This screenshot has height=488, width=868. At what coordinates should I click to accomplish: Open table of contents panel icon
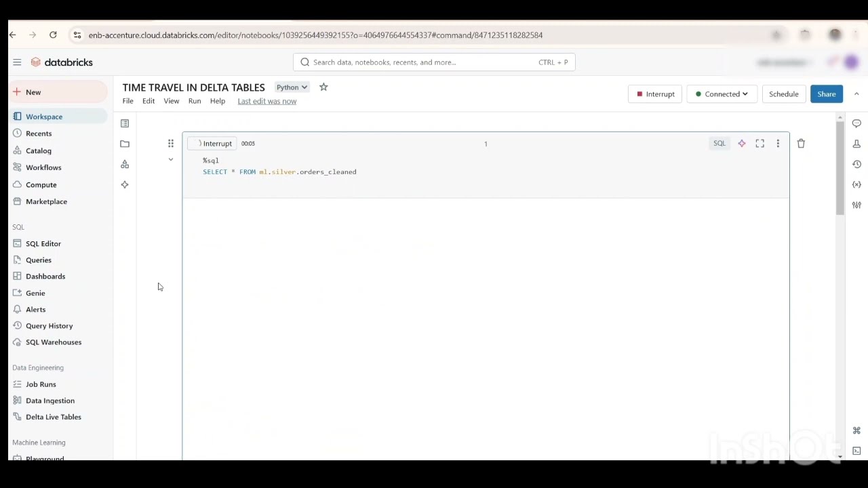click(125, 123)
